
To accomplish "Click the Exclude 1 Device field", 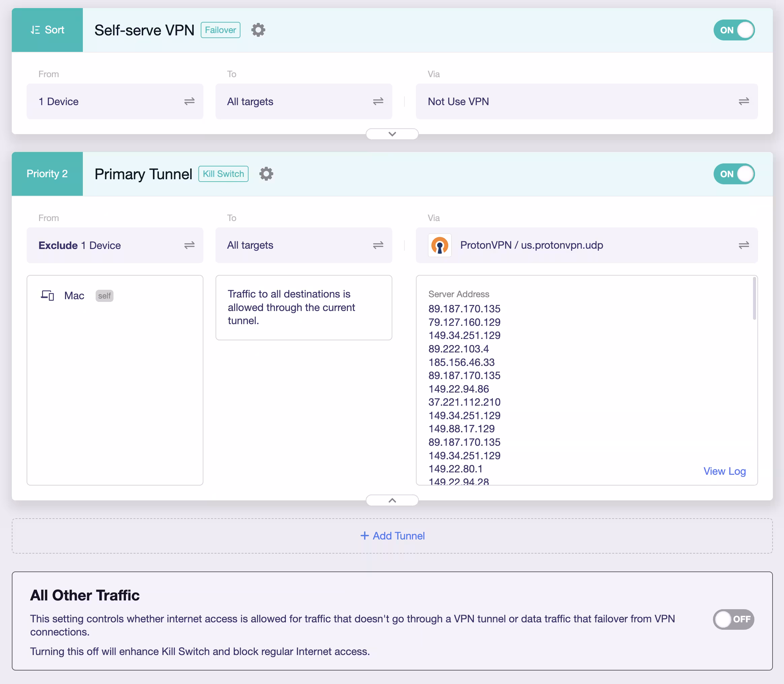I will coord(79,245).
